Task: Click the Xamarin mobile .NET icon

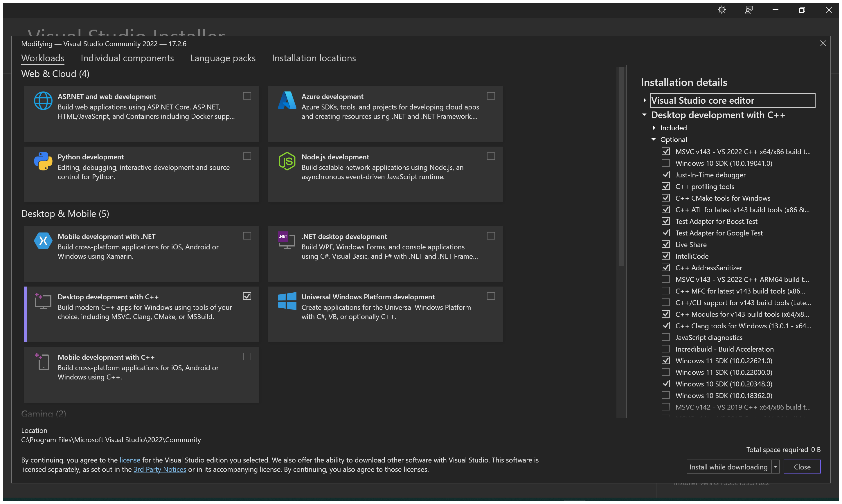Action: tap(43, 241)
